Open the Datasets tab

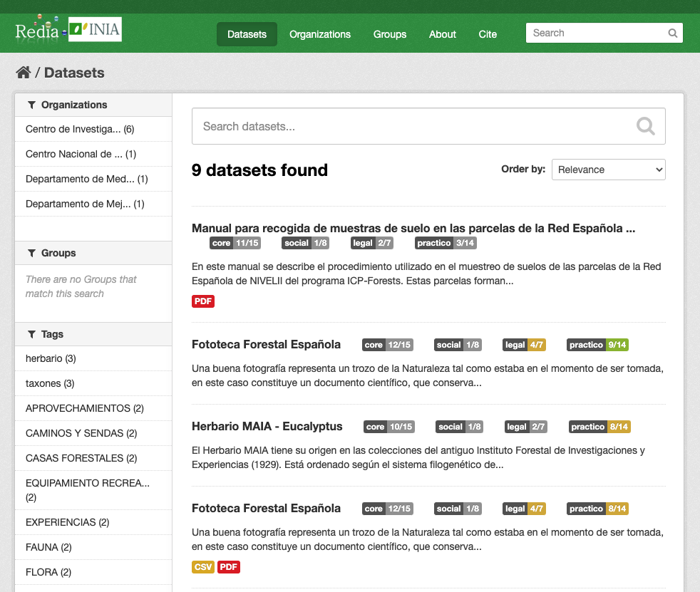coord(247,34)
